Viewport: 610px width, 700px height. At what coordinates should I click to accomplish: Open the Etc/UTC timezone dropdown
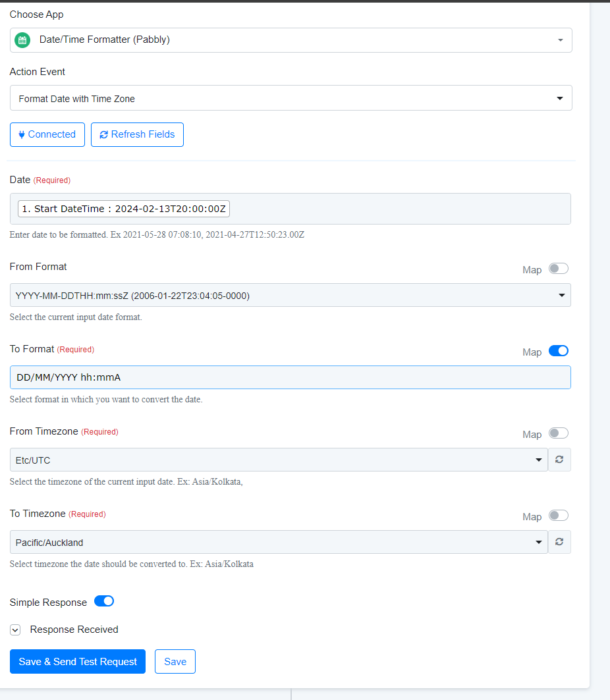click(x=279, y=460)
